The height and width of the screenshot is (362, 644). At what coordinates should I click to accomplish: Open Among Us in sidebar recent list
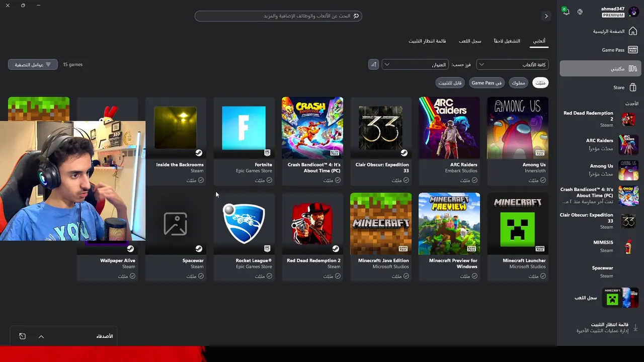tap(600, 170)
